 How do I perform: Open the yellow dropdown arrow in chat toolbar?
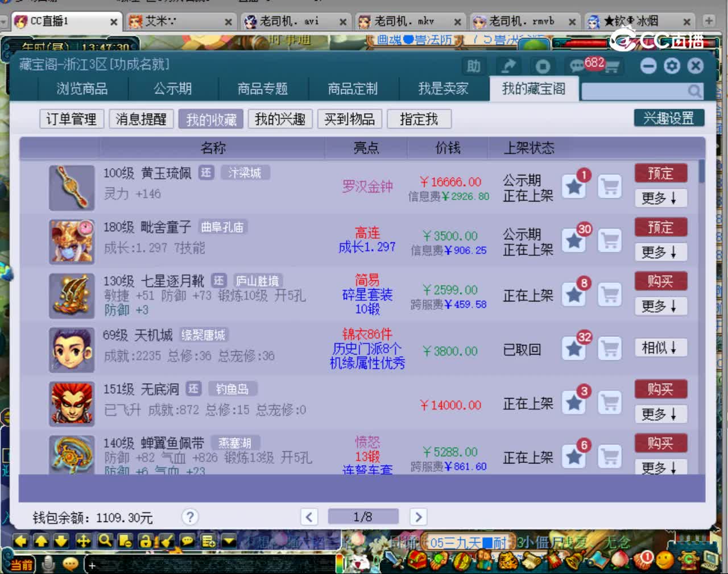pyautogui.click(x=229, y=540)
